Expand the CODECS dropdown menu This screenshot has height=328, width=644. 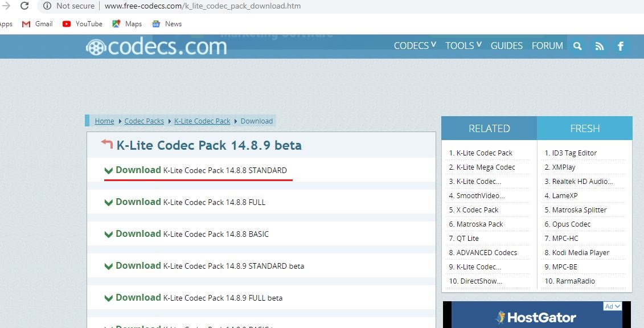coord(415,46)
